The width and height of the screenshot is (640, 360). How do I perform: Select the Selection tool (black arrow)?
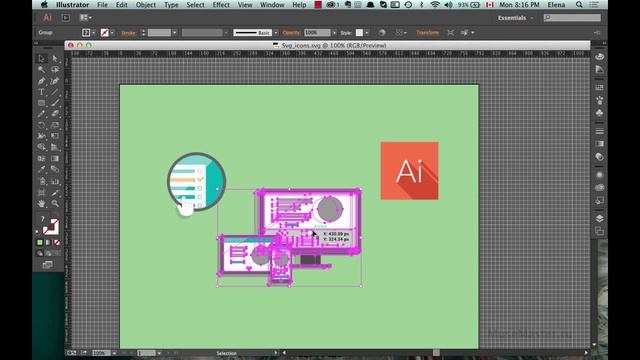[x=42, y=58]
